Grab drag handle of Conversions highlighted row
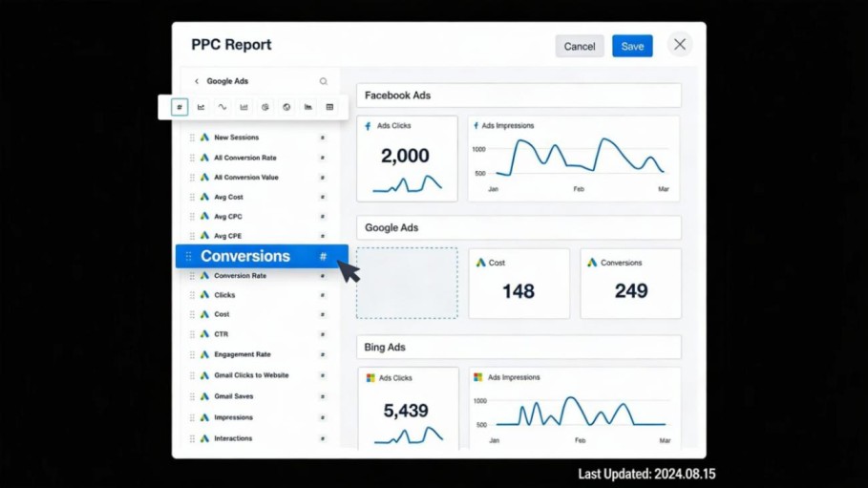 [188, 256]
